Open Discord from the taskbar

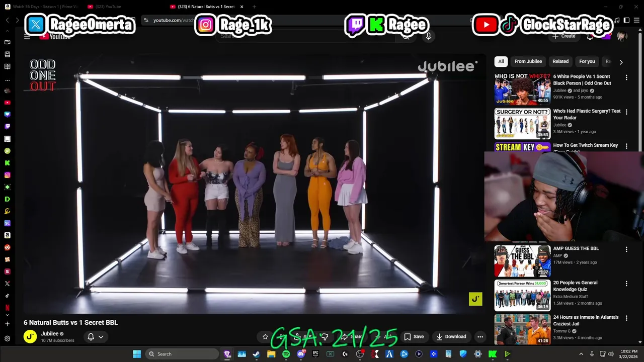point(301,354)
